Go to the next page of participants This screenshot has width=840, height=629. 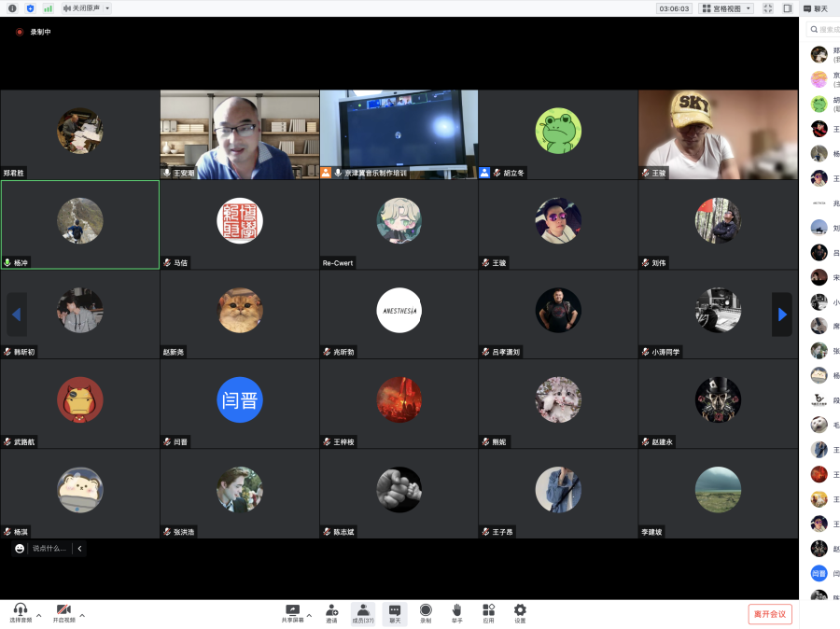pyautogui.click(x=782, y=314)
